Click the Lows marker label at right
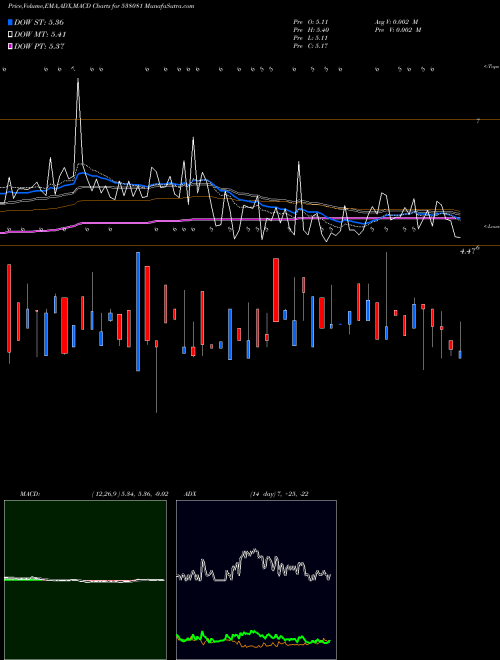This screenshot has width=500, height=660. (x=492, y=226)
